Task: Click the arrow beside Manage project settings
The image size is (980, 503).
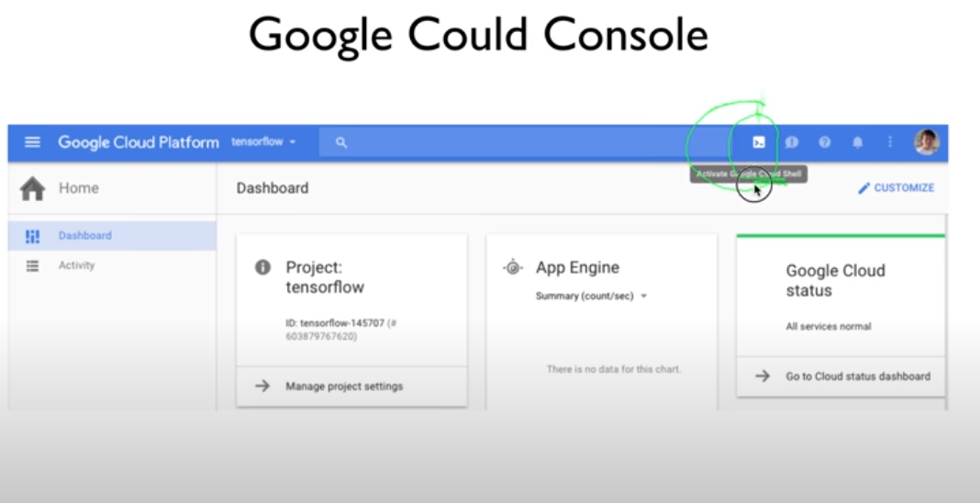Action: coord(262,386)
